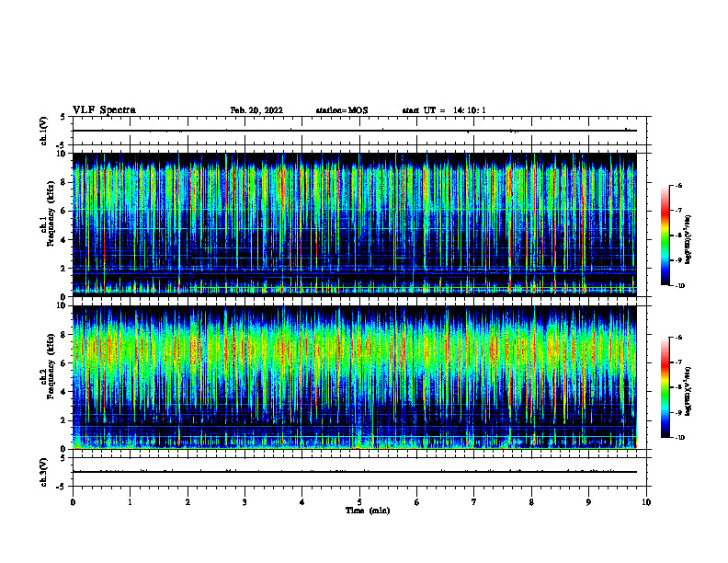Click the ch.2 color scale bar
728x563 pixels.
(665, 387)
